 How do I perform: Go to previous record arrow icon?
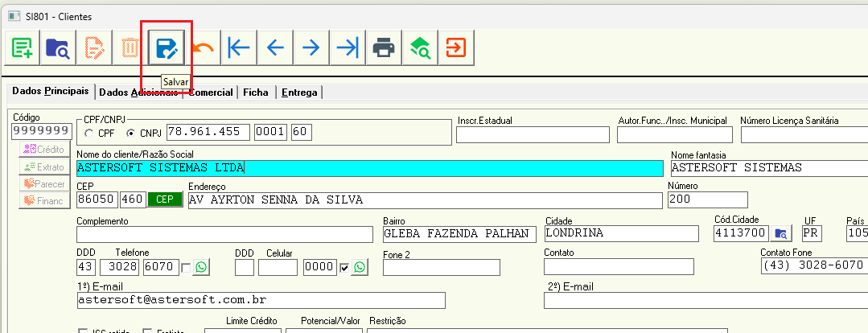pyautogui.click(x=275, y=48)
